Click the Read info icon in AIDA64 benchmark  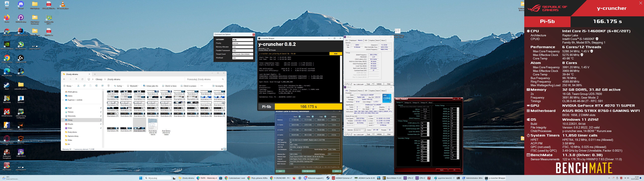pos(299,117)
